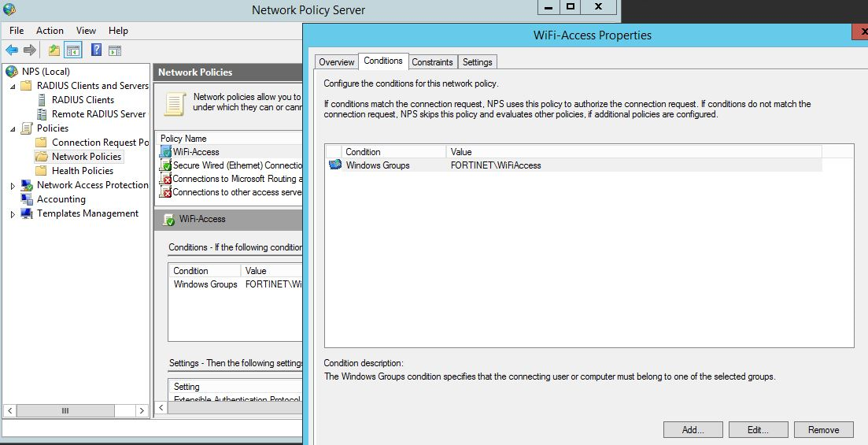Click the Remove button
Viewport: 868px width, 445px height.
pos(824,429)
